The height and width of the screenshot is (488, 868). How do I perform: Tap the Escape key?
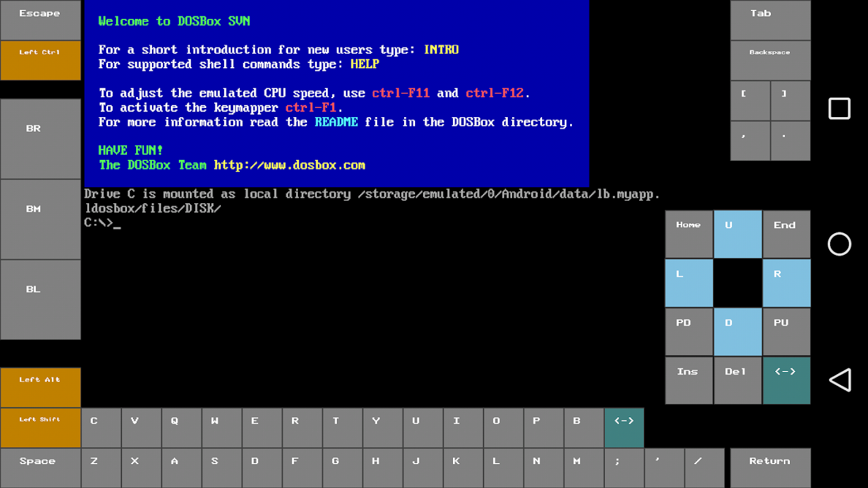pyautogui.click(x=40, y=20)
